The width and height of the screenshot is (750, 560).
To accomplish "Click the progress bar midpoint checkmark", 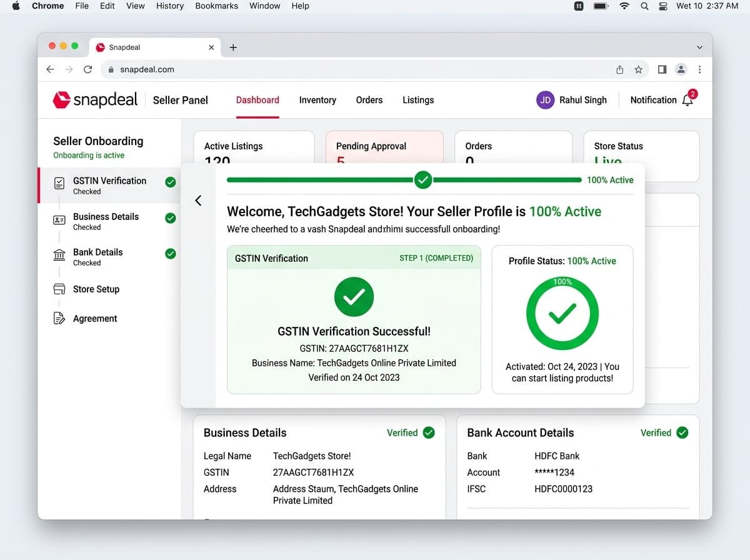I will pyautogui.click(x=423, y=180).
